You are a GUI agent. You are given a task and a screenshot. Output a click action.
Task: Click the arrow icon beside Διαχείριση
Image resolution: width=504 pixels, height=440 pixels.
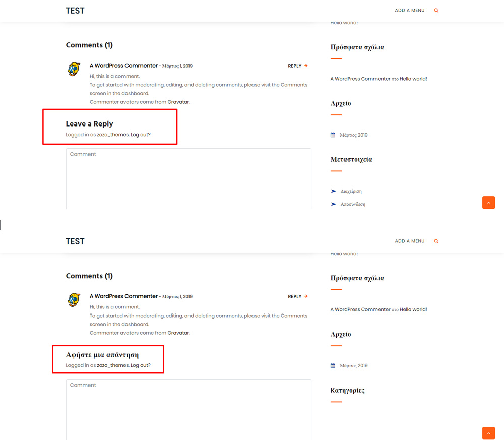pyautogui.click(x=333, y=191)
